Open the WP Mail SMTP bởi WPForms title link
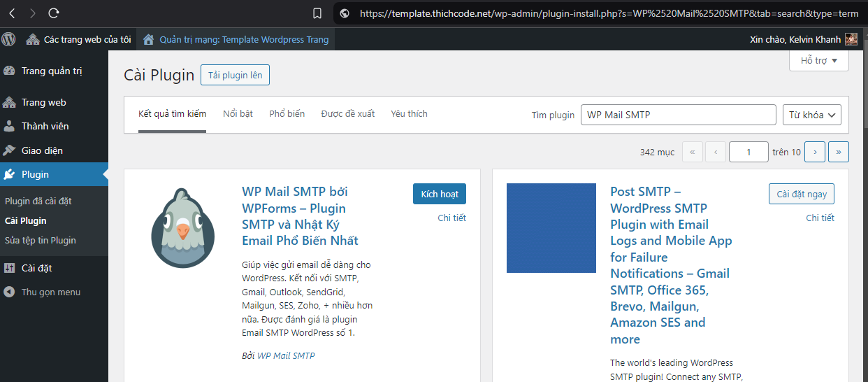 pos(301,216)
